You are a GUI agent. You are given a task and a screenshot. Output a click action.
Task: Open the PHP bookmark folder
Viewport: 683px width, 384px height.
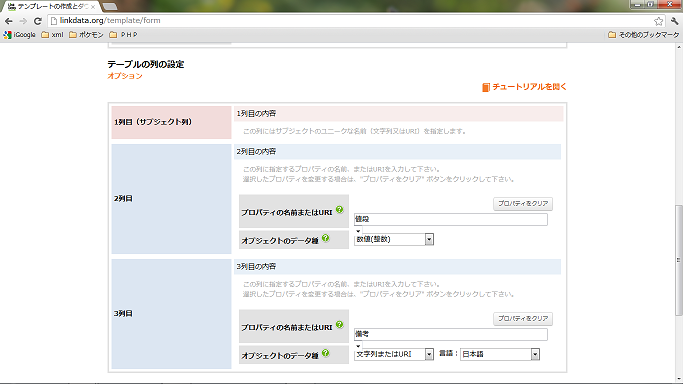(123, 34)
